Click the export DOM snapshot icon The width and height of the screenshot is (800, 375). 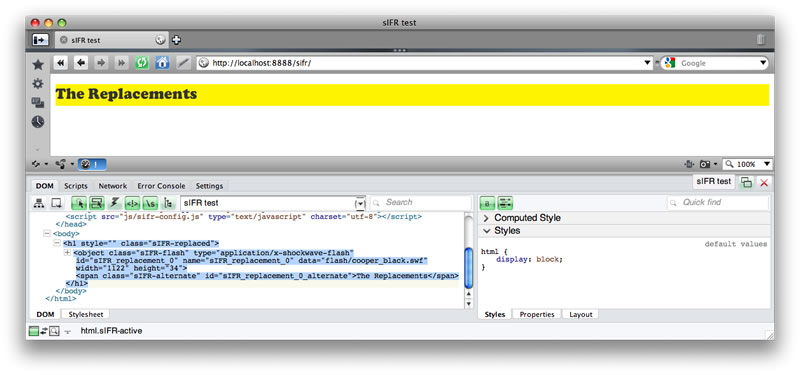tap(57, 203)
